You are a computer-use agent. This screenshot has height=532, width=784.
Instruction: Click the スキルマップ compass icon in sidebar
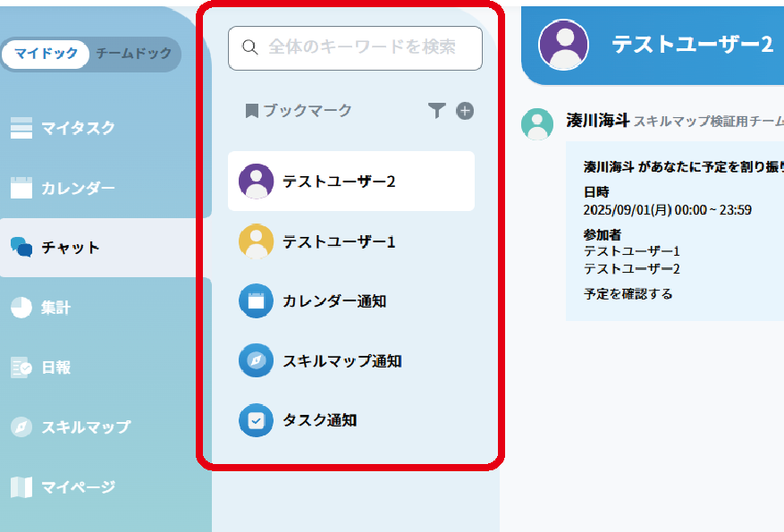click(x=21, y=427)
